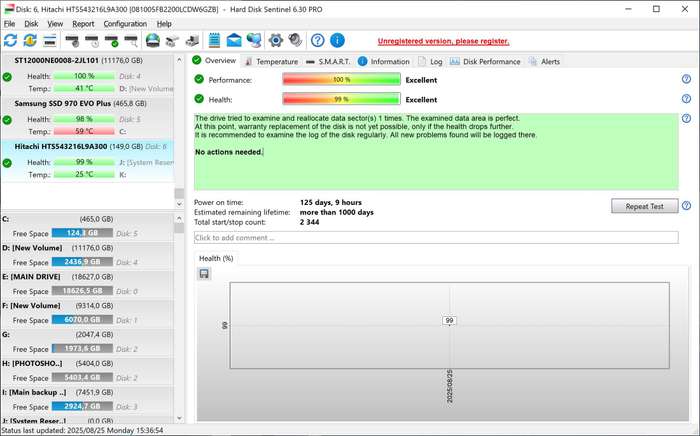The height and width of the screenshot is (436, 700).
Task: Click the disk icon with clock
Action: pos(92,41)
